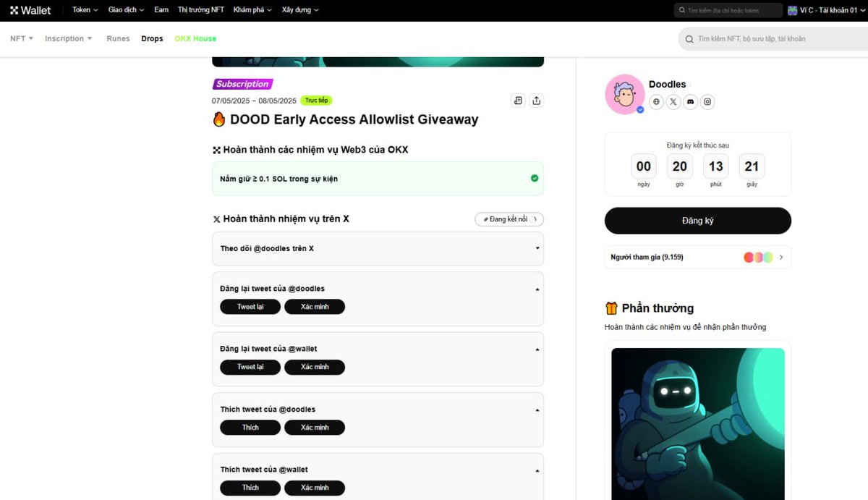This screenshot has width=868, height=500.
Task: Open the Doodles website globe icon
Action: tap(656, 102)
